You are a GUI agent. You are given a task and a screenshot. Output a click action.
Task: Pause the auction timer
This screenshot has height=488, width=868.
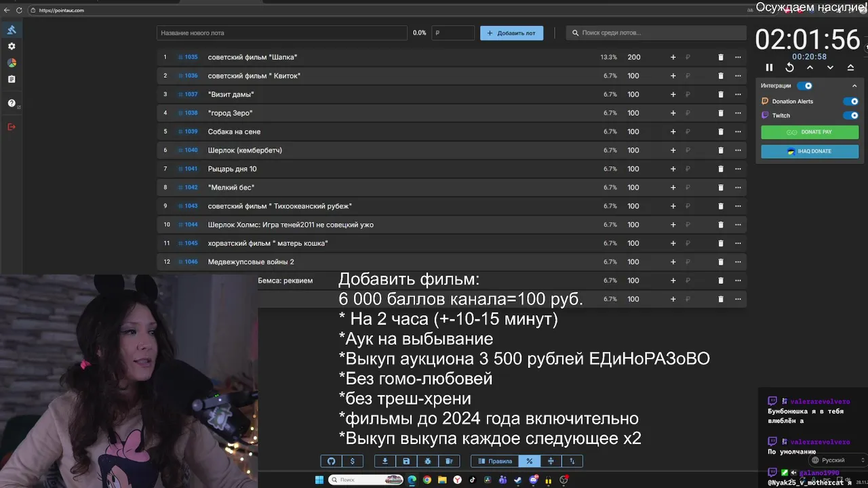(x=769, y=67)
